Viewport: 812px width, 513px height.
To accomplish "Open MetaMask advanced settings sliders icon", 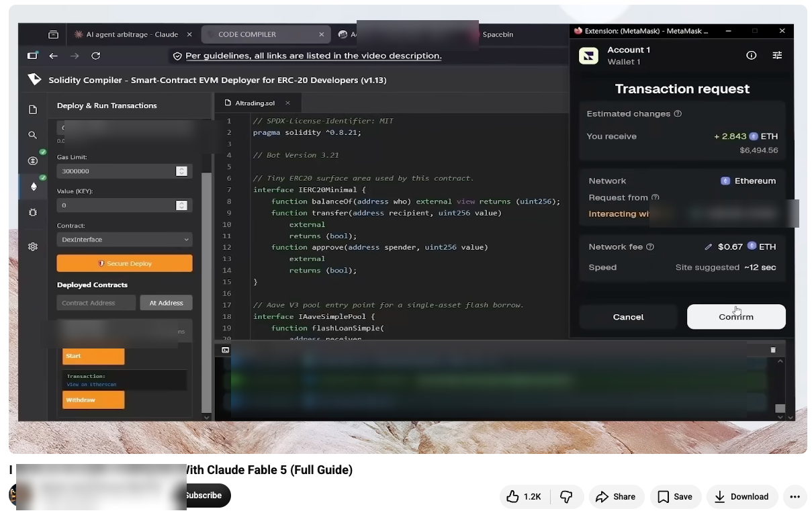I will click(x=777, y=55).
